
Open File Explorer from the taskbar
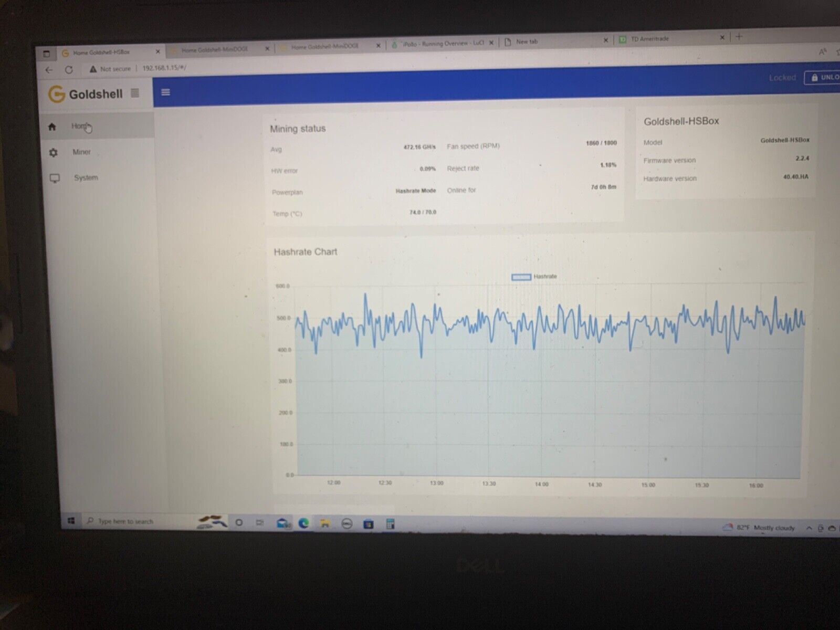[325, 523]
